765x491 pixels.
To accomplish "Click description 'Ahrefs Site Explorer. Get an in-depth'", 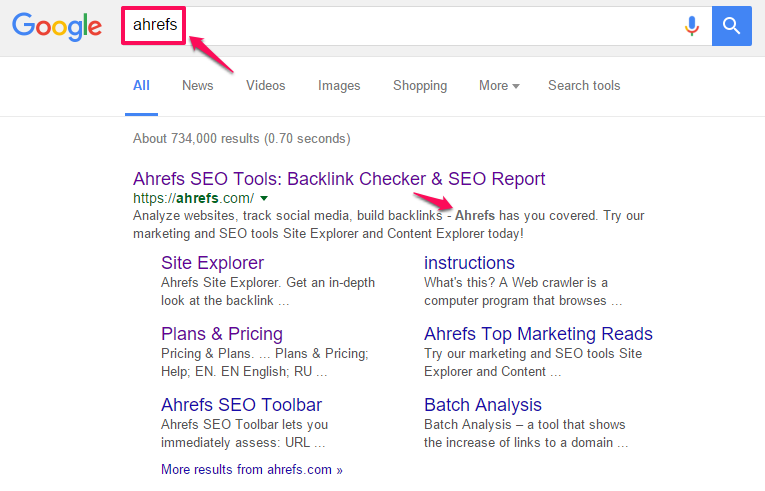I will pyautogui.click(x=268, y=283).
